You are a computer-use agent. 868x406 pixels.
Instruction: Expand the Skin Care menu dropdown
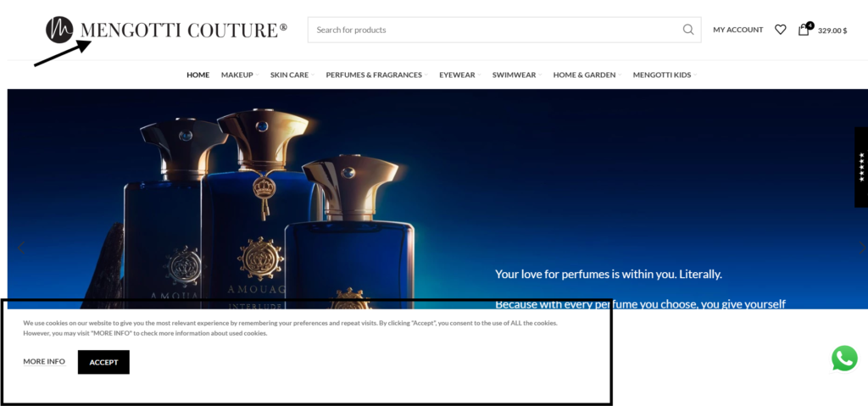pos(292,75)
